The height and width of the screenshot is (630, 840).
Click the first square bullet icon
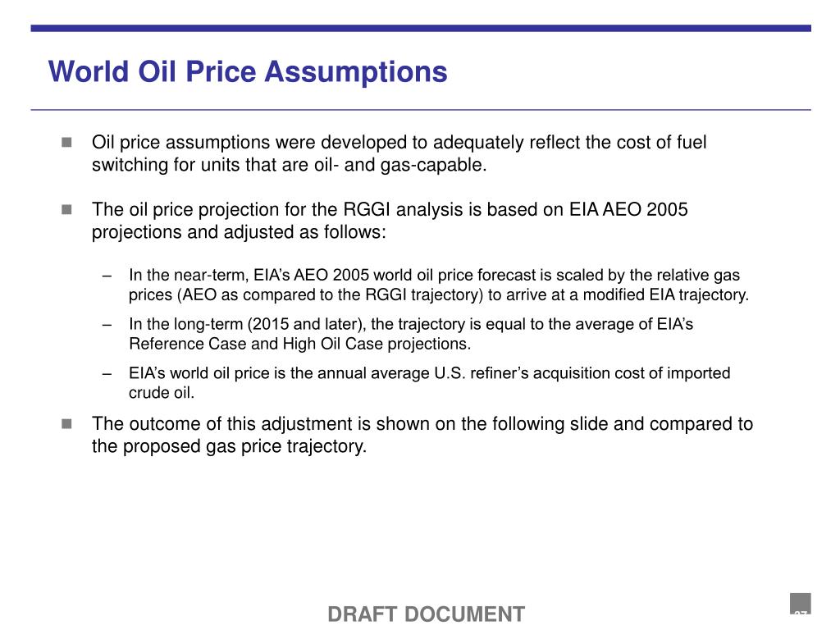(x=66, y=142)
